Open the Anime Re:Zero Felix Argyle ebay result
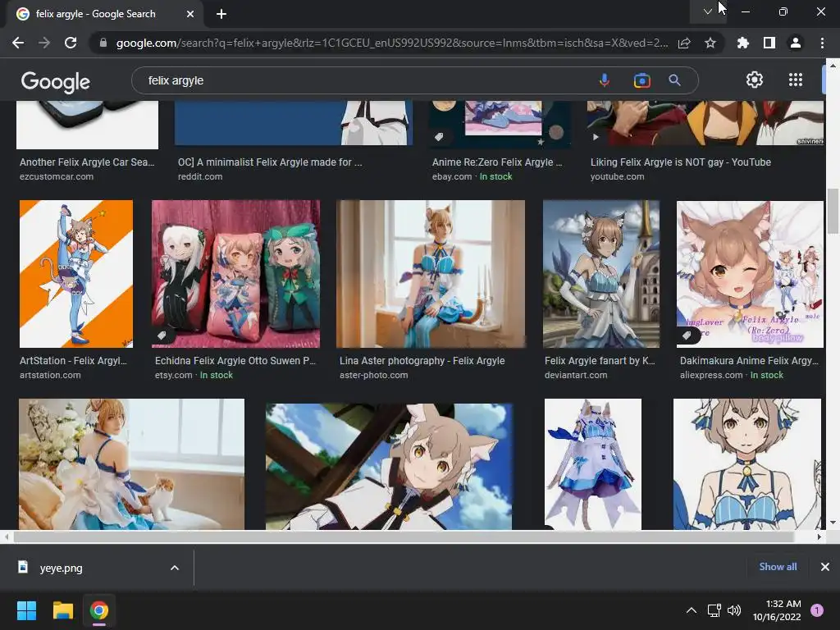Screen dimensions: 840x630 click(x=497, y=162)
